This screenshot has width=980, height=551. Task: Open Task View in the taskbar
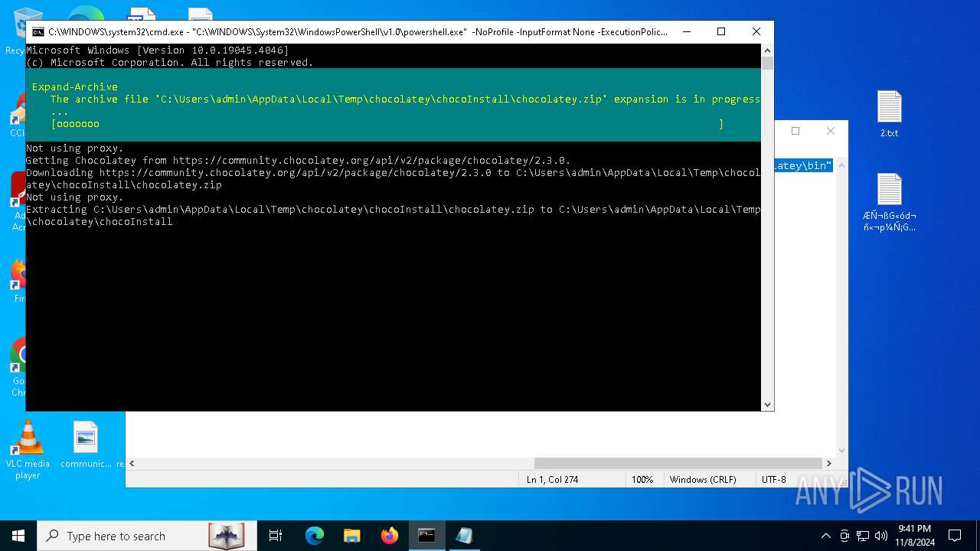tap(276, 536)
